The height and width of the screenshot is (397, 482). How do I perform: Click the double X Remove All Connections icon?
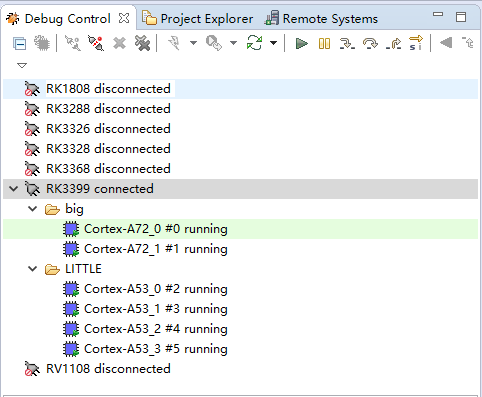click(x=142, y=43)
